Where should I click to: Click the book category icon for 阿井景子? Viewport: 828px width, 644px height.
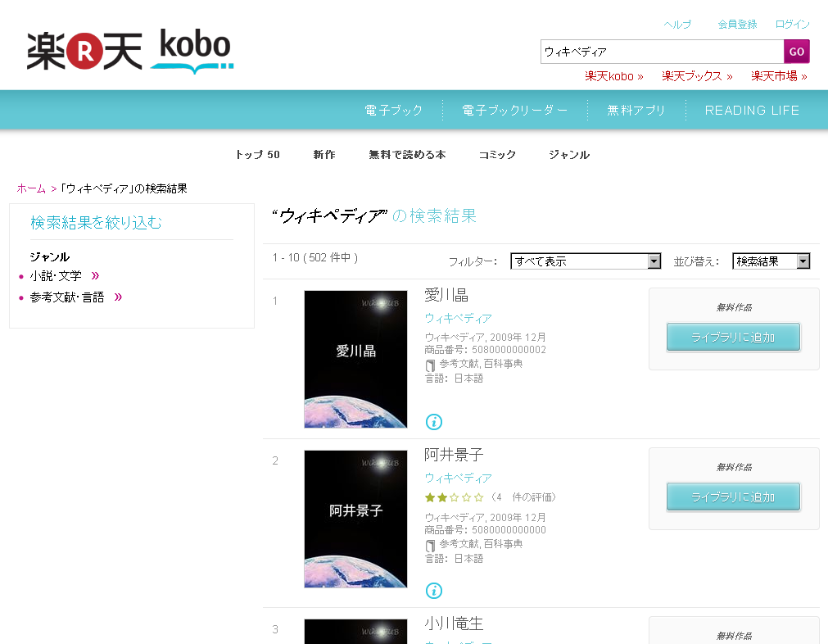tap(430, 545)
